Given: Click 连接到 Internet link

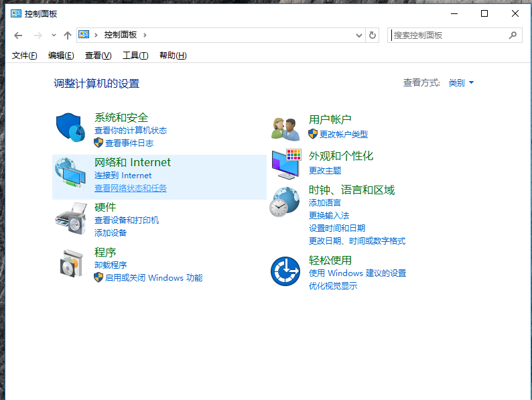Looking at the screenshot, I should coord(123,176).
